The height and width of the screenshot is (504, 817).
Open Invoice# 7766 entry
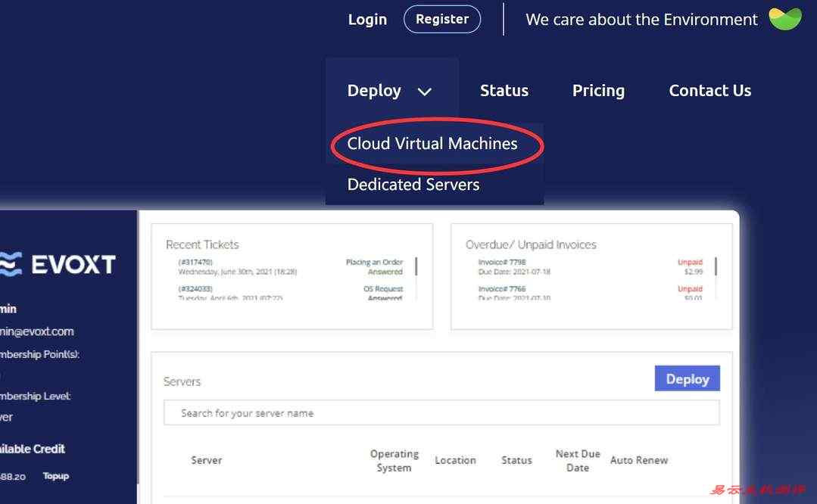point(502,288)
